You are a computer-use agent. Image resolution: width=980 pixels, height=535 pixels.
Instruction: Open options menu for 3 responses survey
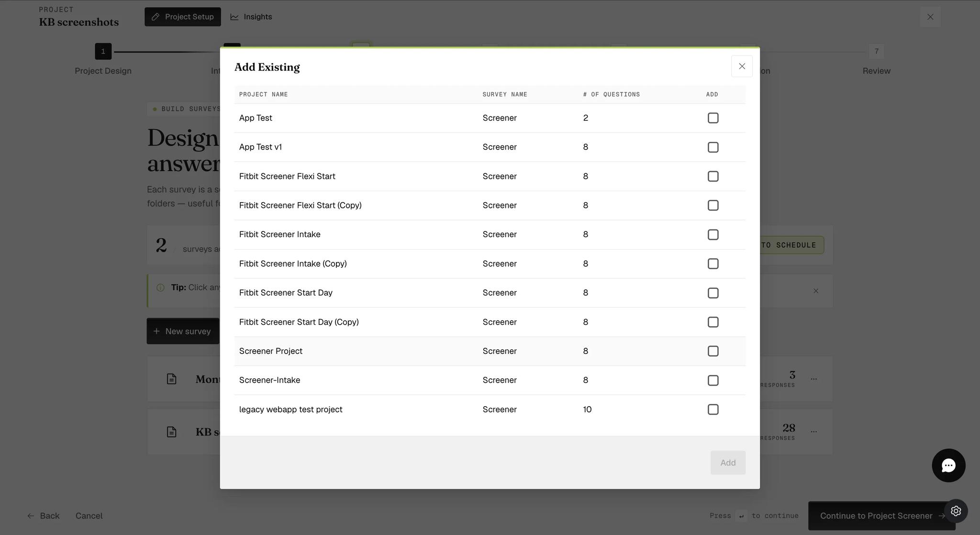[x=814, y=379]
